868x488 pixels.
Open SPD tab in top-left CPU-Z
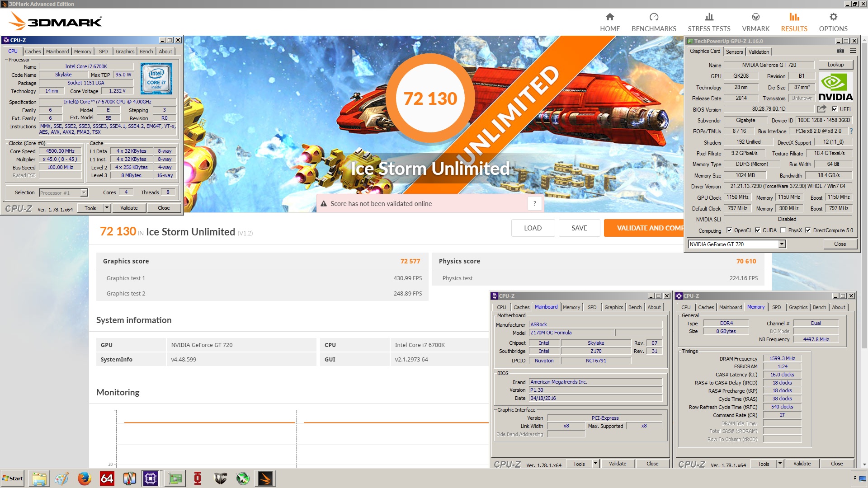click(x=104, y=52)
